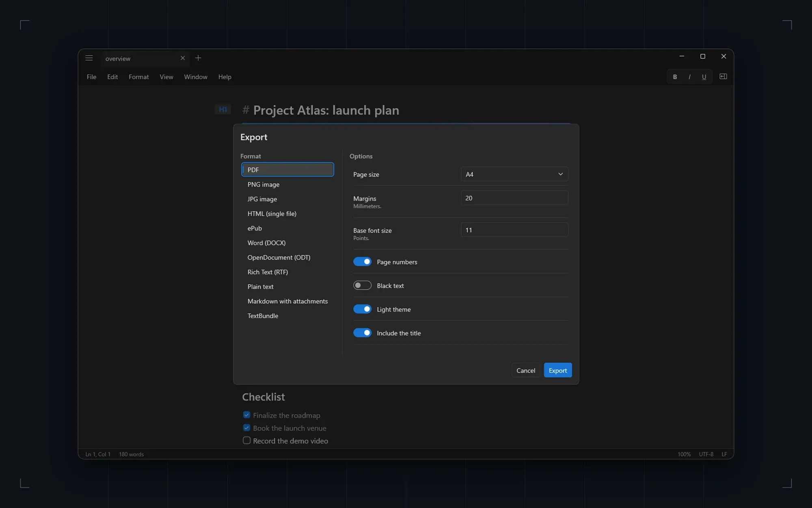Choose Rich Text (RTF) format
Viewport: 812px width, 508px height.
click(287, 272)
